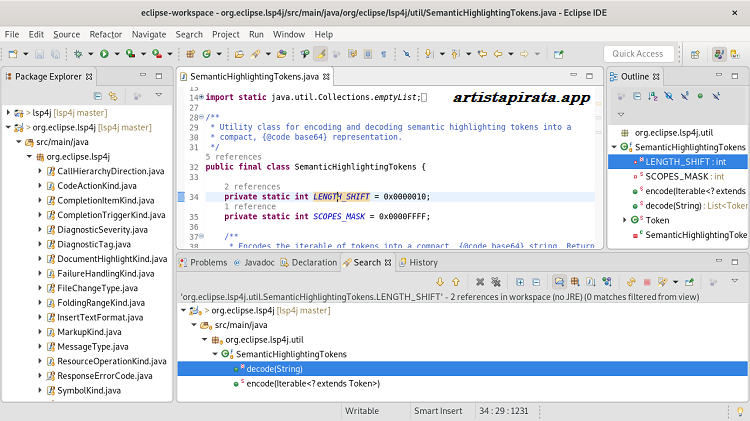Open the New wizard dropdown arrow
Image resolution: width=750 pixels, height=421 pixels.
[x=25, y=54]
